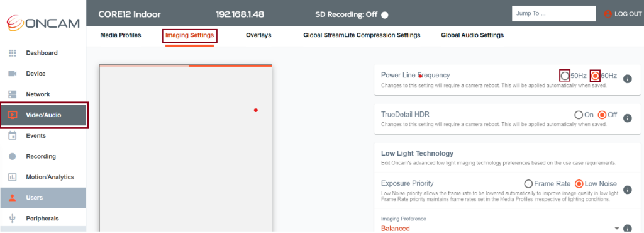Open Events section in sidebar
The height and width of the screenshot is (233, 644).
43,135
